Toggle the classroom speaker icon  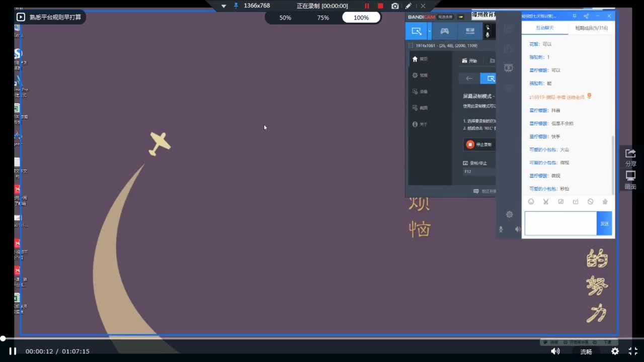pyautogui.click(x=517, y=229)
